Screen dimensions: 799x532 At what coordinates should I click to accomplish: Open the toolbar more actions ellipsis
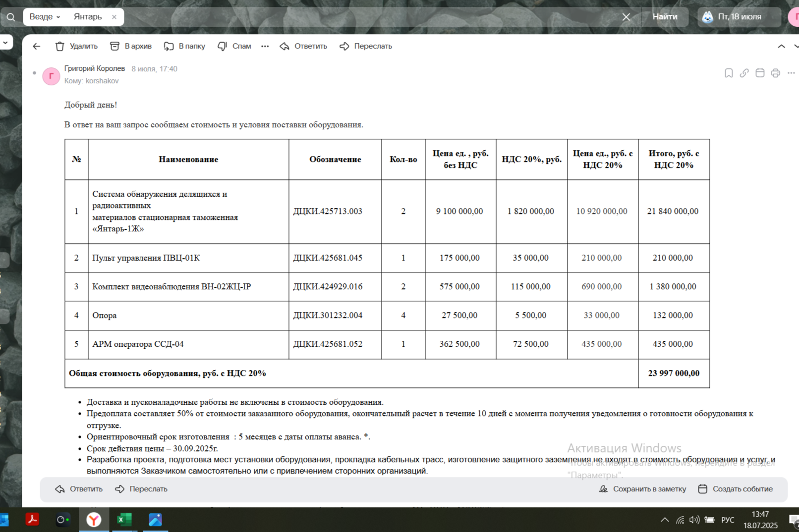click(x=265, y=46)
